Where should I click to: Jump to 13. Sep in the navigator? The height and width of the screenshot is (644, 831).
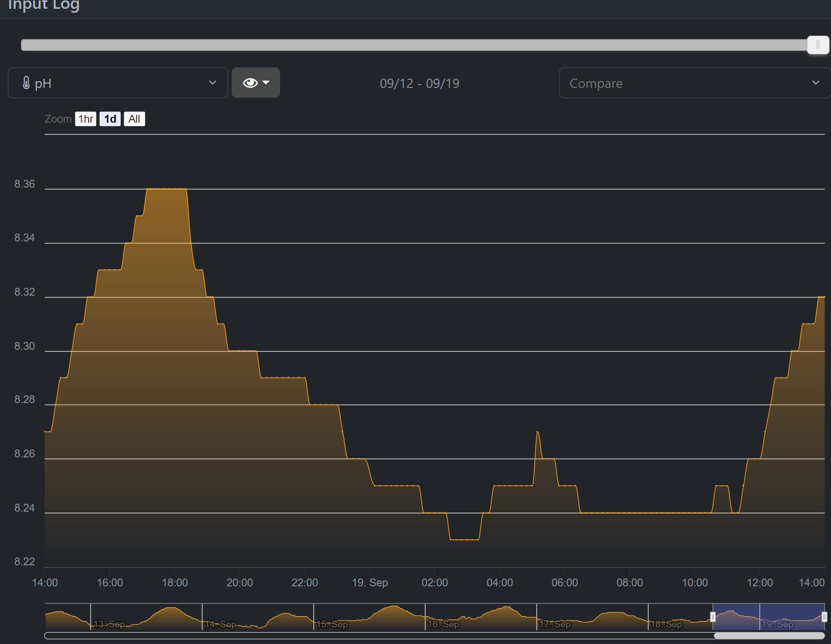109,624
